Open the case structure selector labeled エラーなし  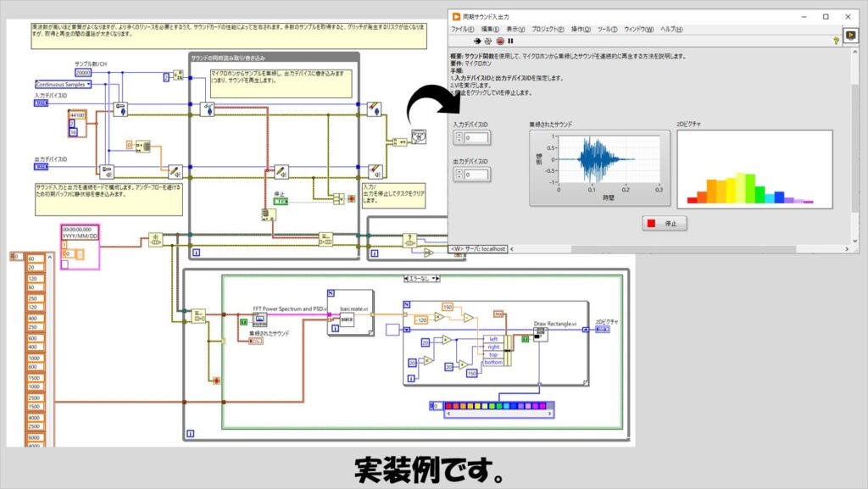tap(421, 278)
